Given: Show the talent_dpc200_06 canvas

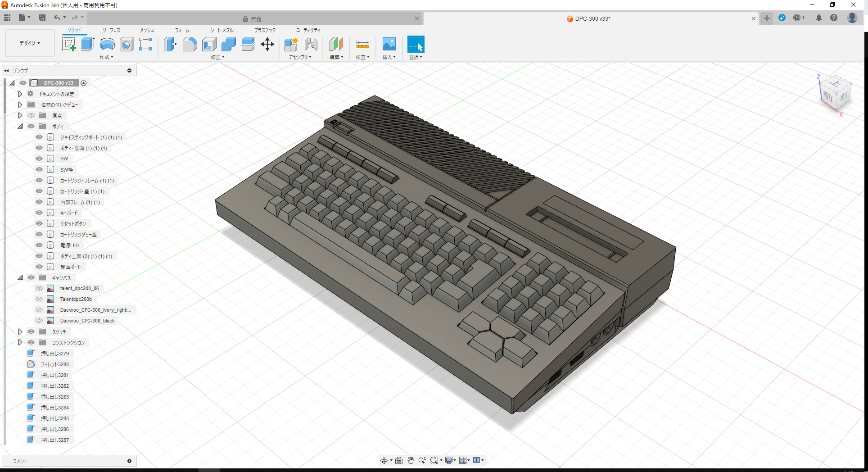Looking at the screenshot, I should tap(39, 288).
